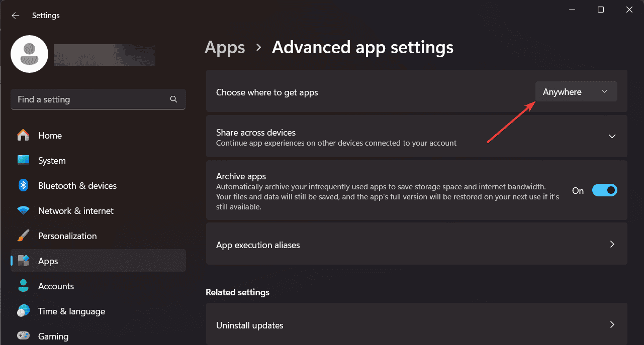The height and width of the screenshot is (345, 644).
Task: Maximize the Settings window
Action: coord(600,10)
